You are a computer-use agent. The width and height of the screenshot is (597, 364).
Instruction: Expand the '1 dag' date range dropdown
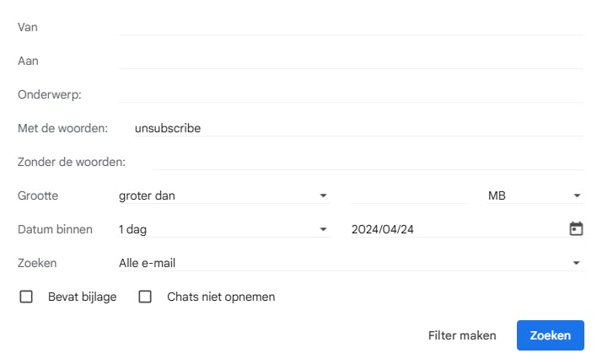tap(223, 229)
